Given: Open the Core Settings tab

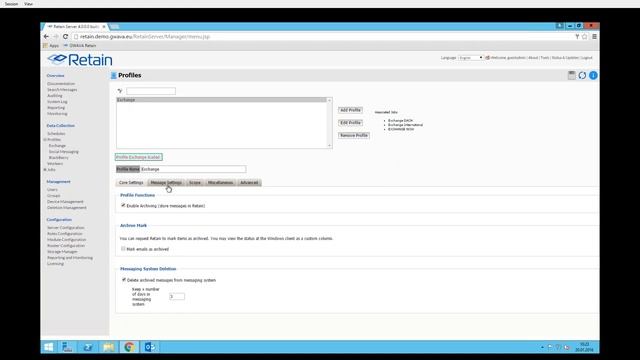Looking at the screenshot, I should 131,182.
